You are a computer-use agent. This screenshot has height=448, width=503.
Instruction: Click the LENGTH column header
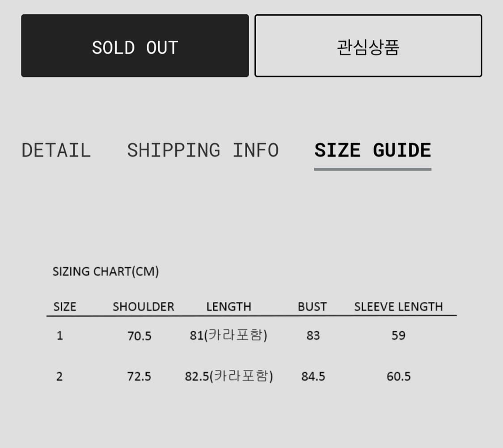229,307
